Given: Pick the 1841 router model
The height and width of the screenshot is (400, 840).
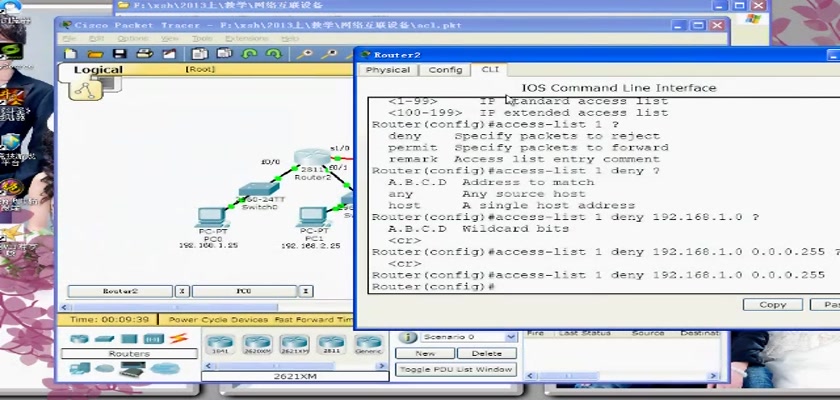Looking at the screenshot, I should 220,344.
